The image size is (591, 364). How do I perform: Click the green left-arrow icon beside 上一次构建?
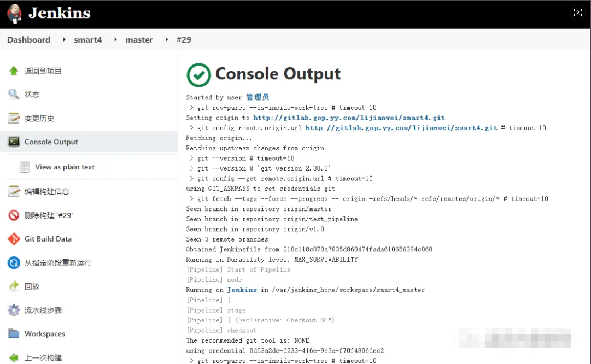[14, 357]
